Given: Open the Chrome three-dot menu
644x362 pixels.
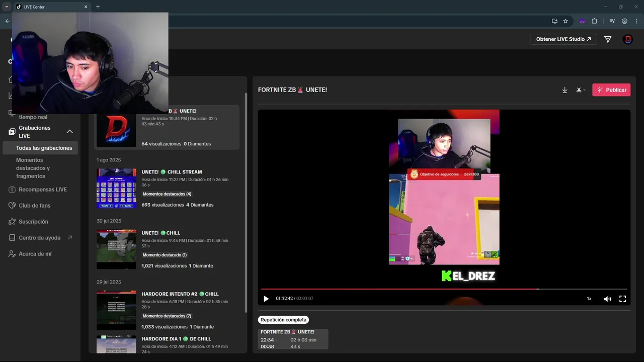Looking at the screenshot, I should (x=636, y=21).
